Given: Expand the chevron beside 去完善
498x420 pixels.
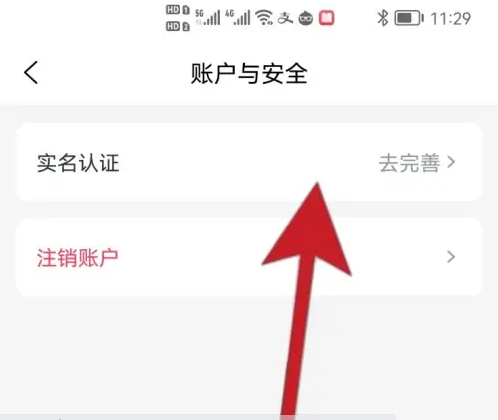Looking at the screenshot, I should click(451, 162).
